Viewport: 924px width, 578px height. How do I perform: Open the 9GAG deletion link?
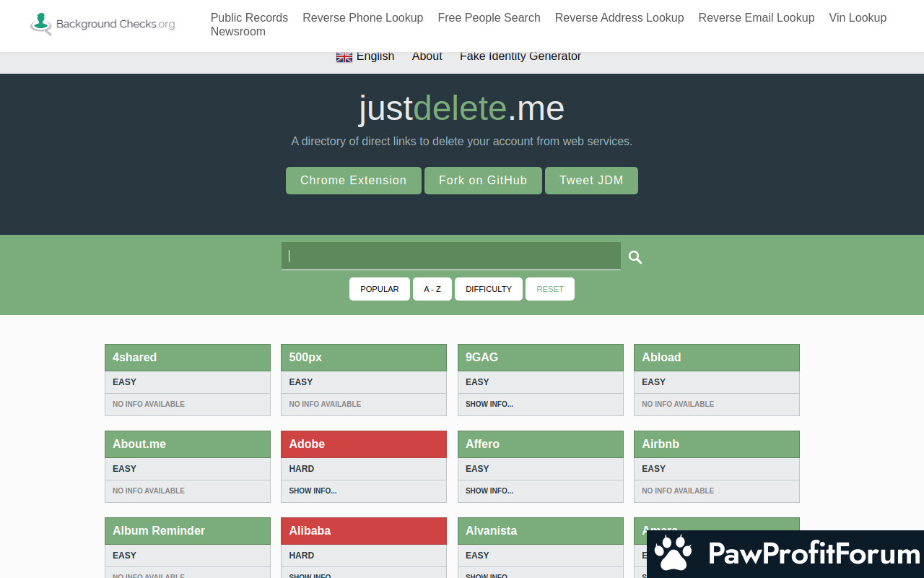pyautogui.click(x=541, y=358)
